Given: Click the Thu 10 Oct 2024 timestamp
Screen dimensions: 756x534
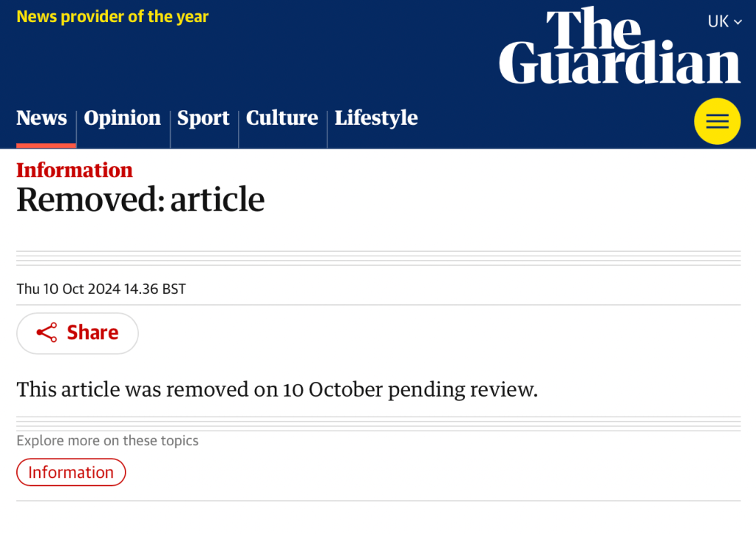Looking at the screenshot, I should [x=101, y=289].
